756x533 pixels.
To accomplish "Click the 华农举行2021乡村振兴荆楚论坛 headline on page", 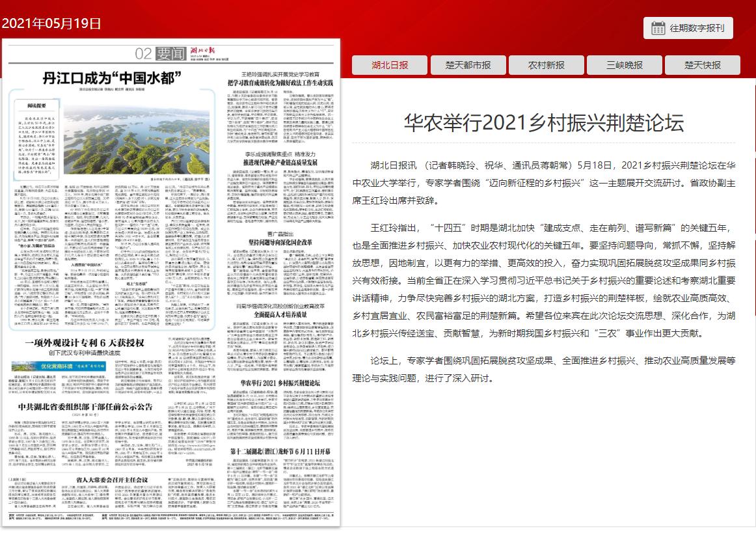I will pos(282,382).
